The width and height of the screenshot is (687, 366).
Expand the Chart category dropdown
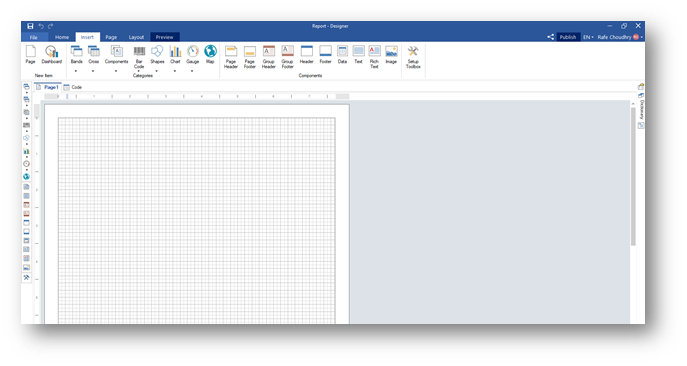[x=175, y=71]
